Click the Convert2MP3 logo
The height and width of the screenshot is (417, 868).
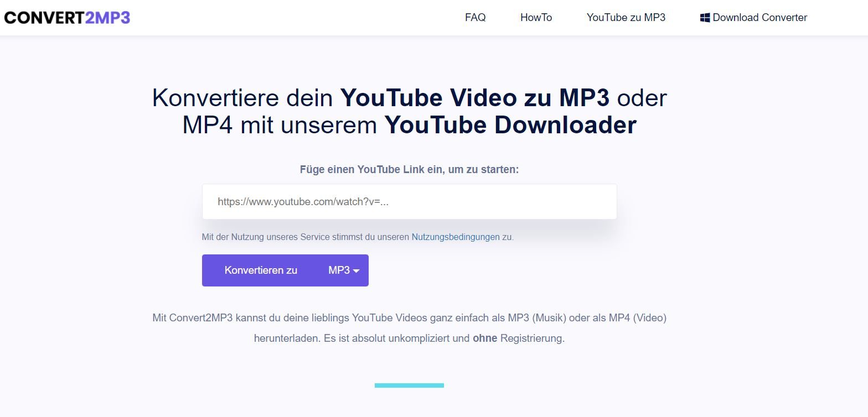pyautogui.click(x=67, y=18)
